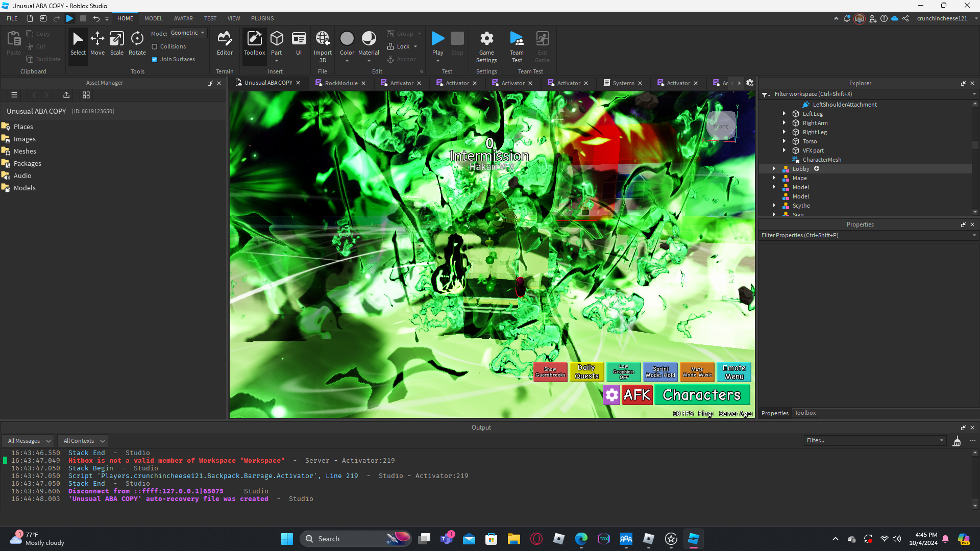The image size is (980, 551).
Task: Toggle AFK status
Action: tap(637, 395)
